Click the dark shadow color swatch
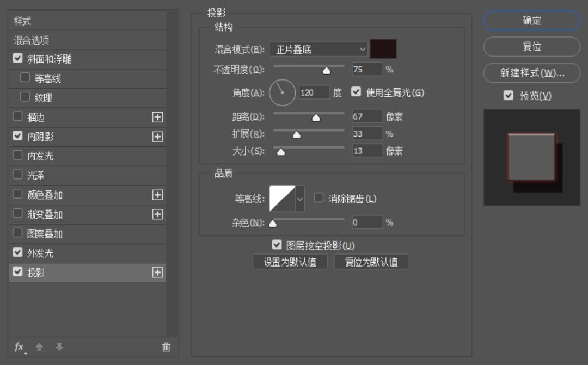This screenshot has height=365, width=588. coord(383,49)
